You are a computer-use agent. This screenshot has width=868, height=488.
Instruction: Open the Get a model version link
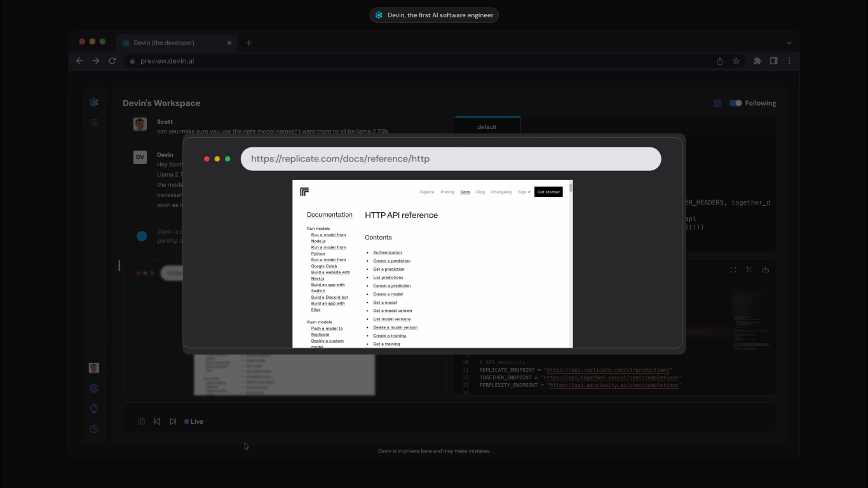click(x=393, y=311)
